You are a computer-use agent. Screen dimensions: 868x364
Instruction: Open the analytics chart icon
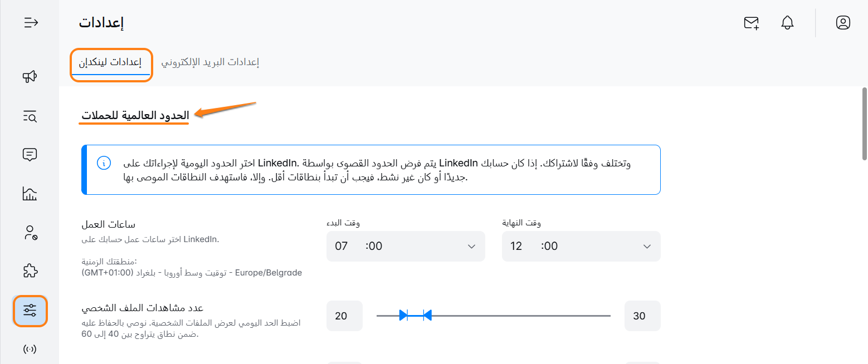point(30,194)
